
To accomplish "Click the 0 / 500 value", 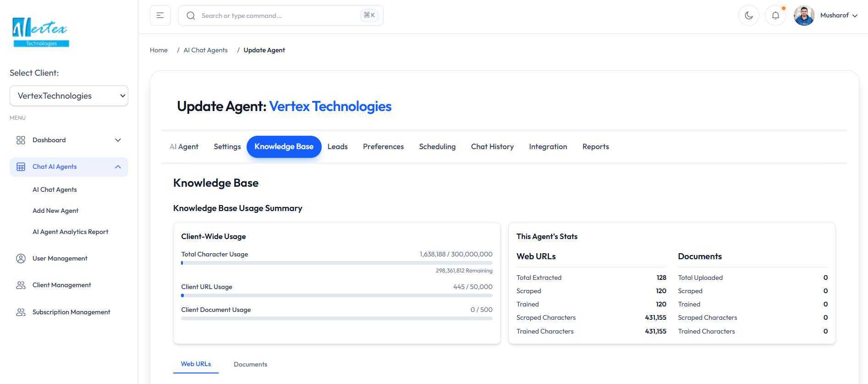I will click(x=481, y=310).
